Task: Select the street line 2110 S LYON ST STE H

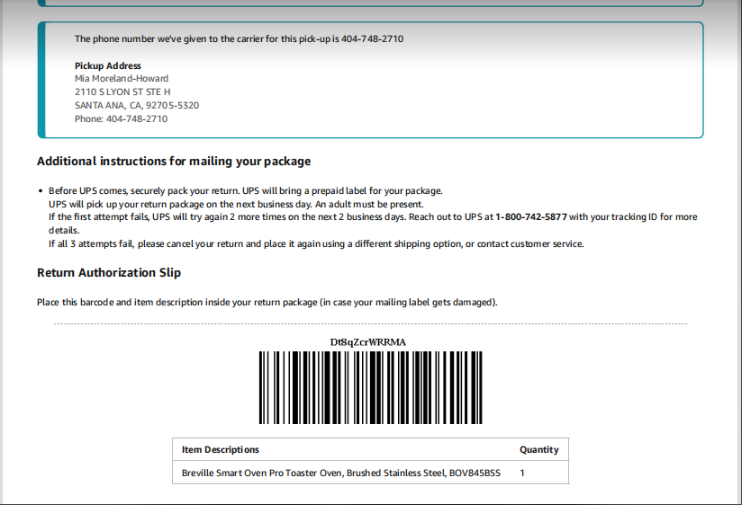Action: [123, 92]
